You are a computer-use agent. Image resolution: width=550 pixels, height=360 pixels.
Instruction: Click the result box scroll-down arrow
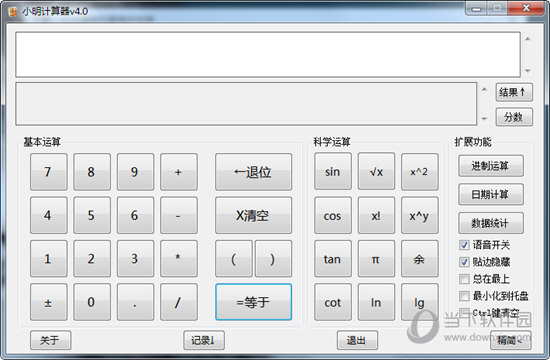[484, 119]
